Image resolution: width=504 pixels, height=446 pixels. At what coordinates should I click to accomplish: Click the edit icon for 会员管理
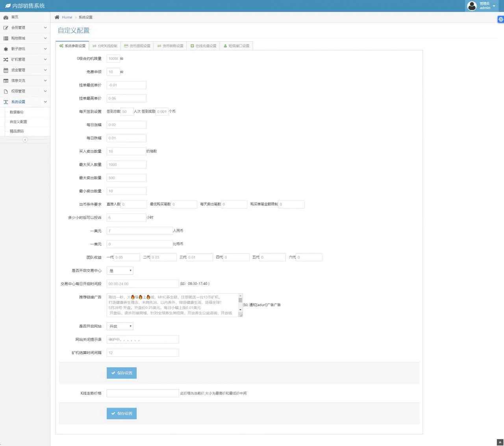pos(6,28)
